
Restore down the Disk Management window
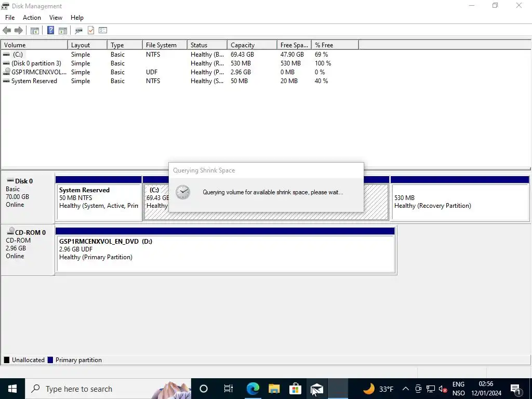click(x=495, y=5)
